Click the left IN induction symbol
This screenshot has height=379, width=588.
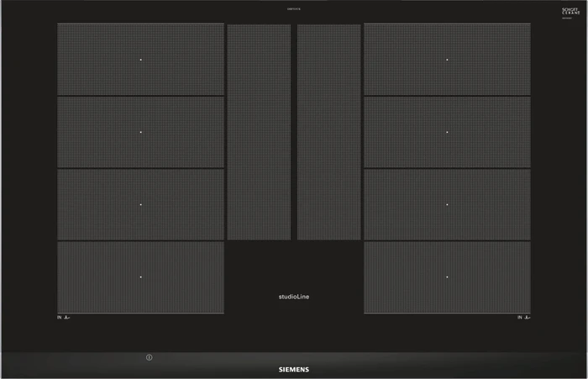[x=63, y=318]
